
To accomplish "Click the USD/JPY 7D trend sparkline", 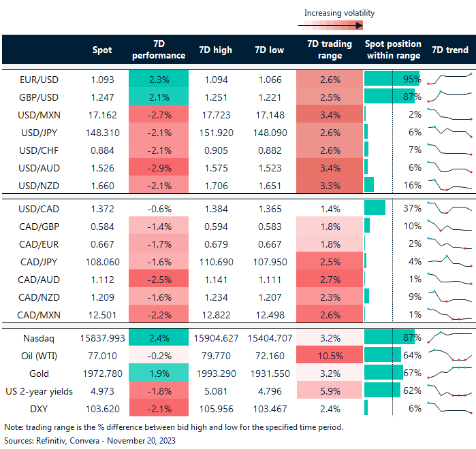I will pyautogui.click(x=449, y=131).
